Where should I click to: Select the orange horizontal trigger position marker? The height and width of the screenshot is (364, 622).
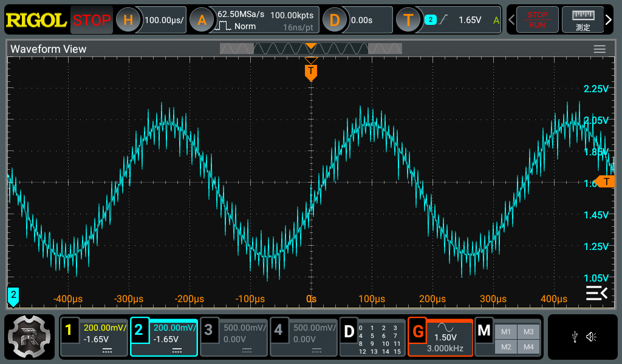point(311,72)
